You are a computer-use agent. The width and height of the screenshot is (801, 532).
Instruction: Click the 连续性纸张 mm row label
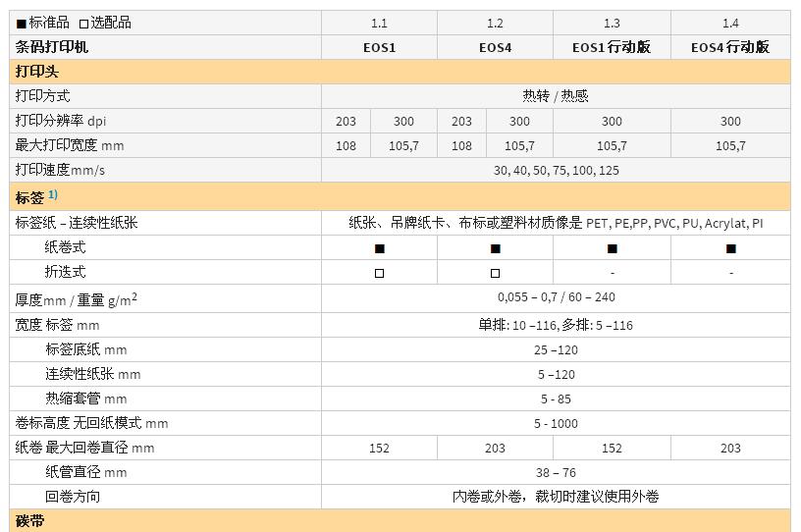coord(92,374)
